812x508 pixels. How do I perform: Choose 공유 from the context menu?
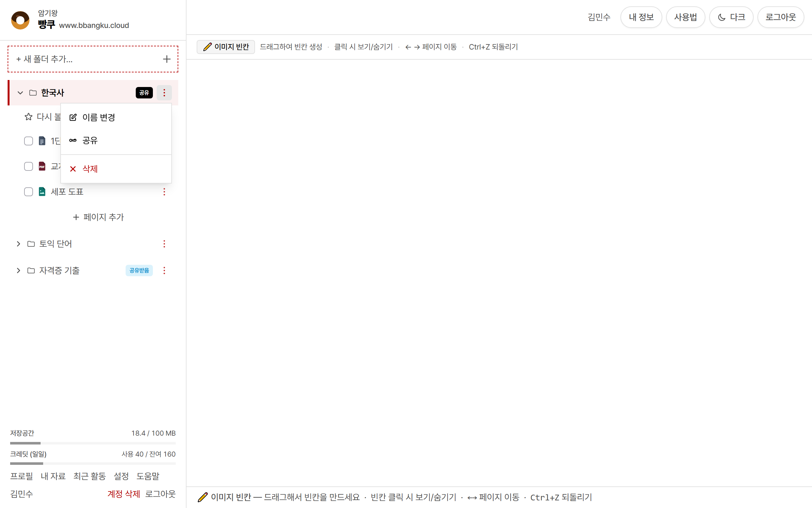(116, 140)
